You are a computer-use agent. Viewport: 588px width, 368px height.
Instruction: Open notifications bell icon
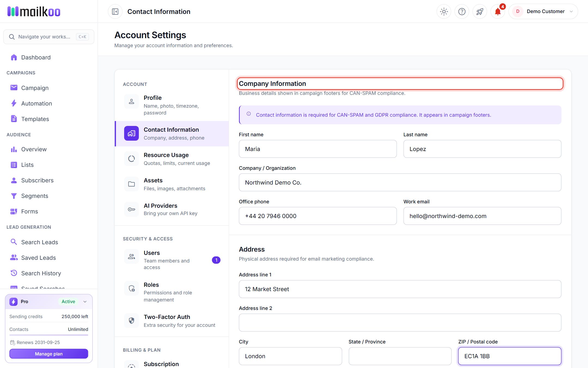pos(498,11)
